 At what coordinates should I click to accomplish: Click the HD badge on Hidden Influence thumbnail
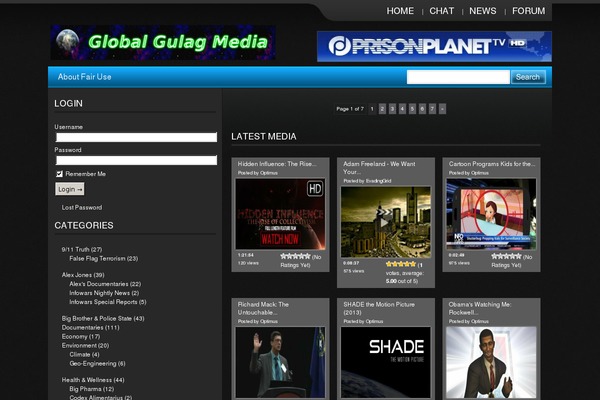click(315, 189)
